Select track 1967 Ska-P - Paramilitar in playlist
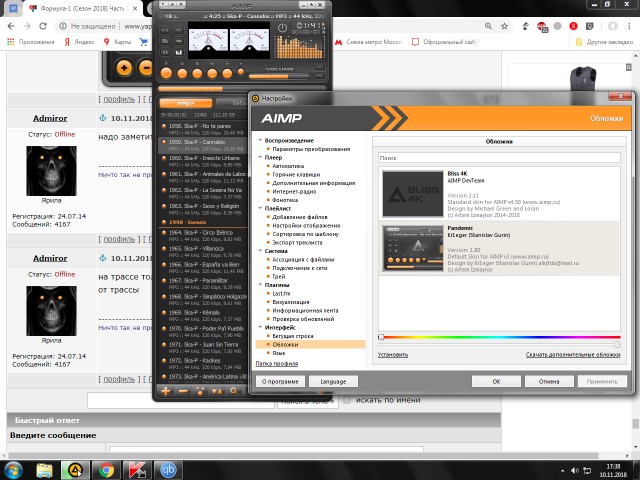 [x=203, y=284]
